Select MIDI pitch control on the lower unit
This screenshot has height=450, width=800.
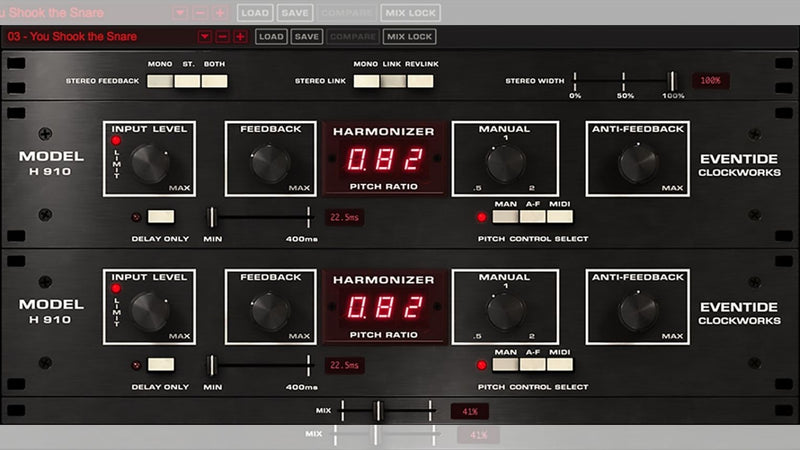coord(560,365)
